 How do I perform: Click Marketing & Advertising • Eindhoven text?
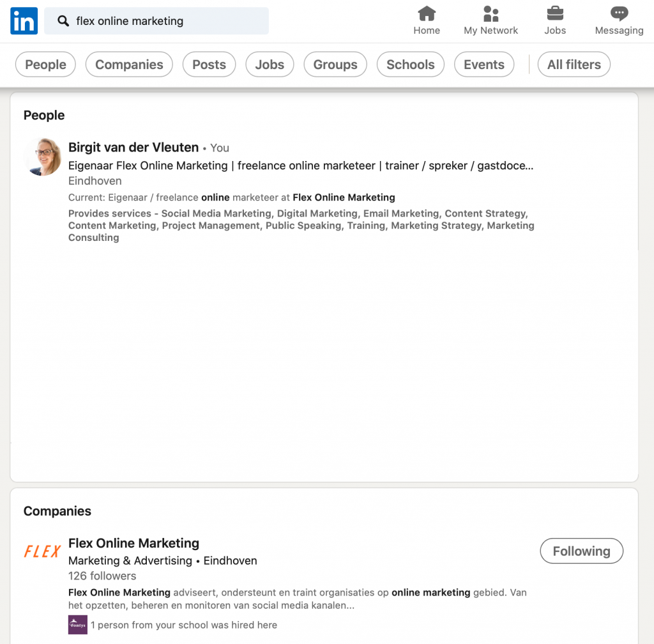[163, 560]
